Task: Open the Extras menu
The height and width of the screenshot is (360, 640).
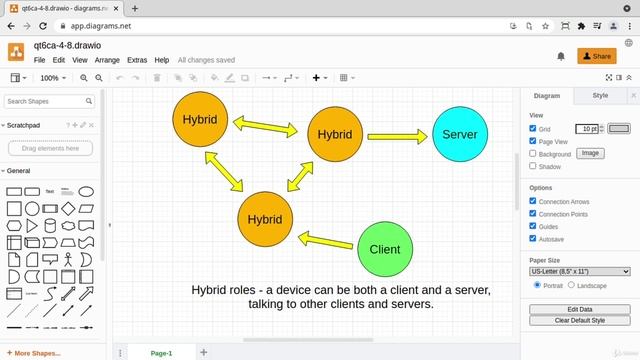Action: click(x=137, y=60)
